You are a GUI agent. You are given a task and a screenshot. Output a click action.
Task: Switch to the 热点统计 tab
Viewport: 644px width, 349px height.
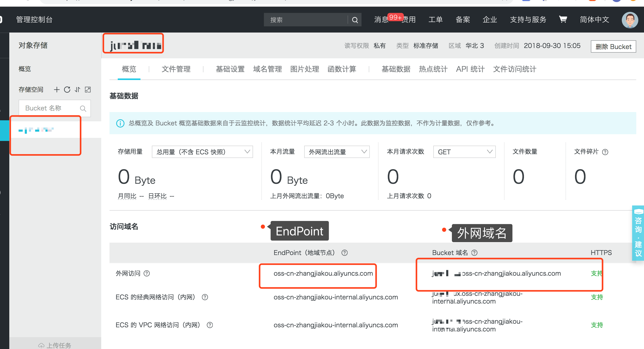(433, 69)
